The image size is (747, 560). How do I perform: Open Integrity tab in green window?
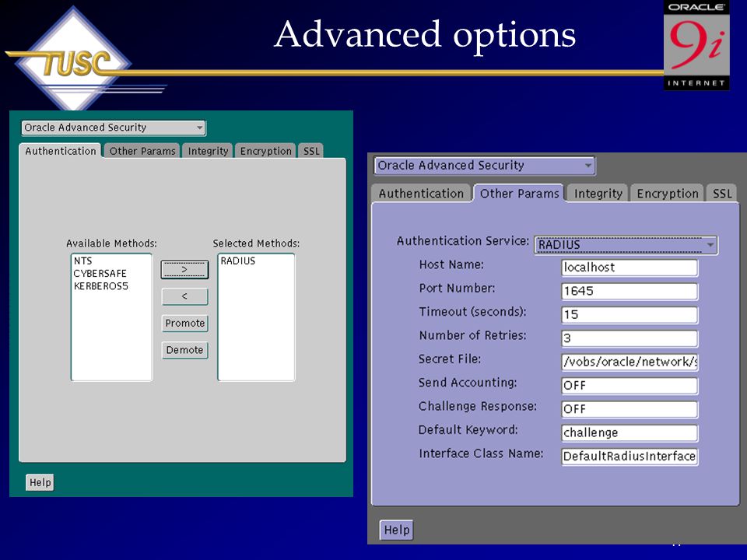208,151
